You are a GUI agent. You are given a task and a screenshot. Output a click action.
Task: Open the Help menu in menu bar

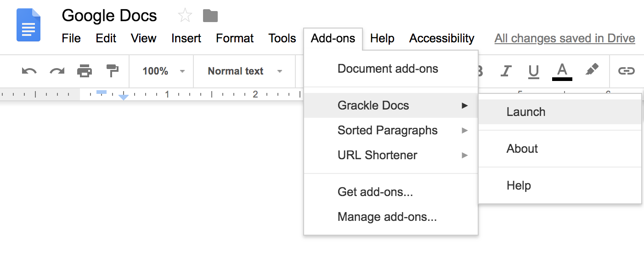[382, 38]
